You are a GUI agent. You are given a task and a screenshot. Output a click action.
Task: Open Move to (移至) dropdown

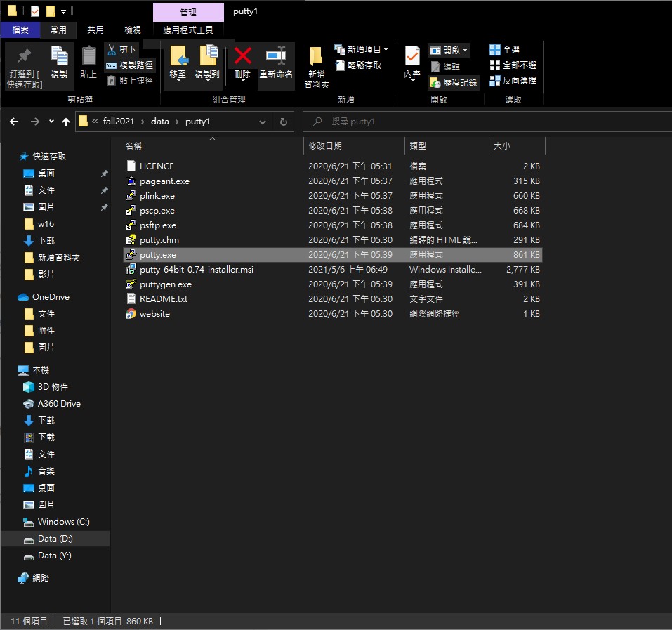(x=178, y=80)
